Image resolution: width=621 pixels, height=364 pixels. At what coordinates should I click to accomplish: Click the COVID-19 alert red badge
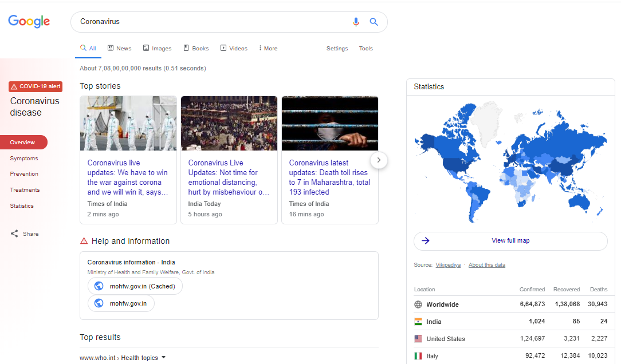36,86
